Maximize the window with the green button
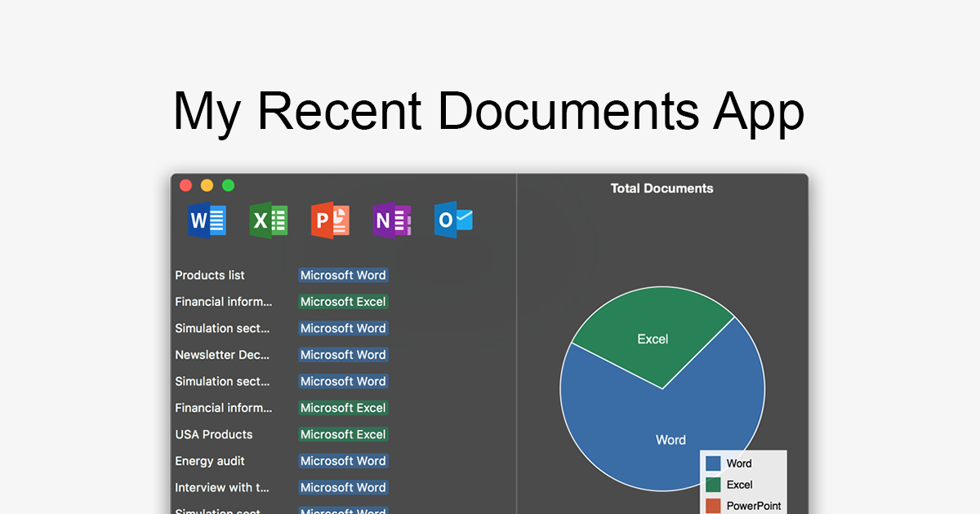This screenshot has width=980, height=514. [x=229, y=185]
